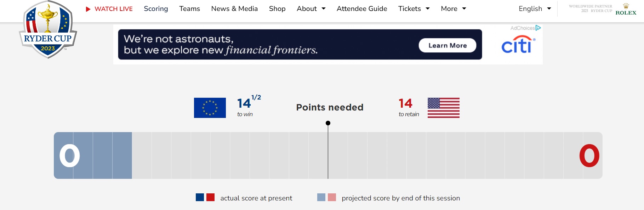The image size is (644, 210).
Task: Open the More dropdown menu
Action: tap(454, 8)
